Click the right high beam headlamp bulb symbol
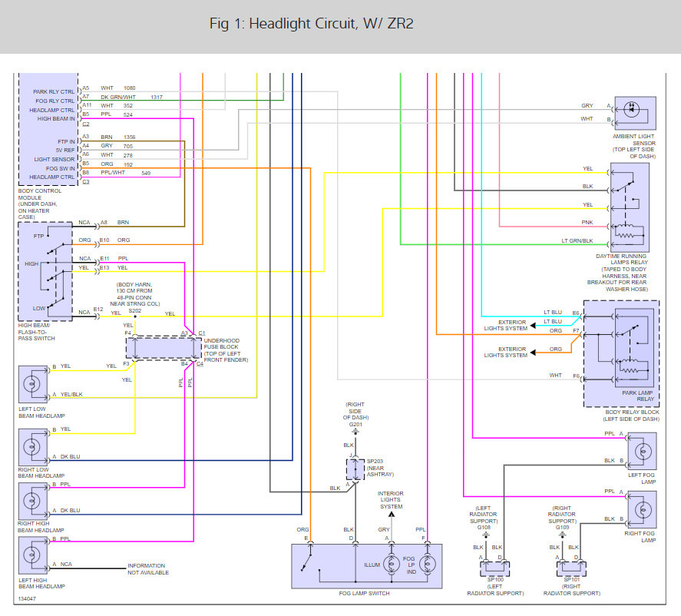This screenshot has width=681, height=616. [x=31, y=502]
